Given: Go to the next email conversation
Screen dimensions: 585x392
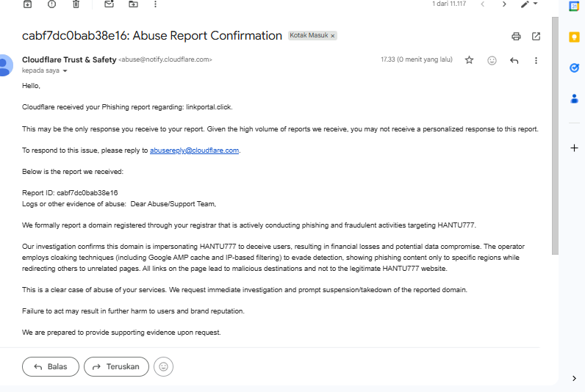Looking at the screenshot, I should (x=504, y=4).
